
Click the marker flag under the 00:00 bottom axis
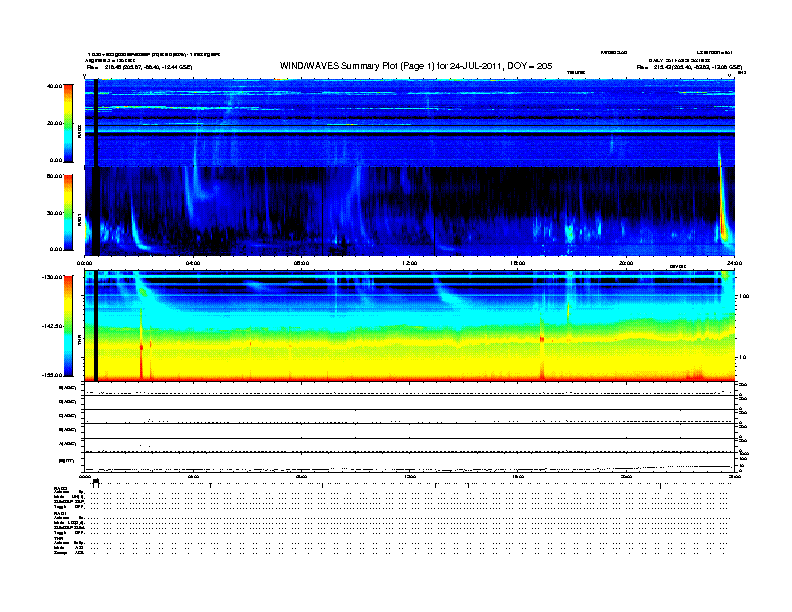[x=96, y=482]
